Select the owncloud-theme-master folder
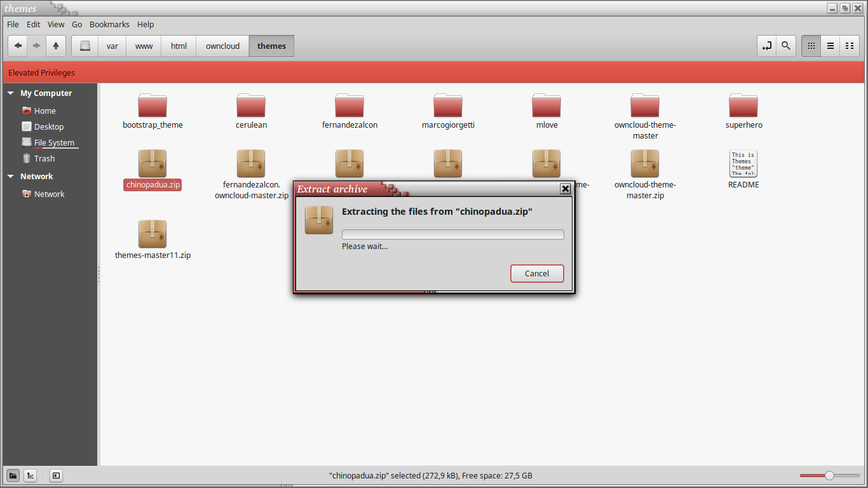 [x=645, y=116]
